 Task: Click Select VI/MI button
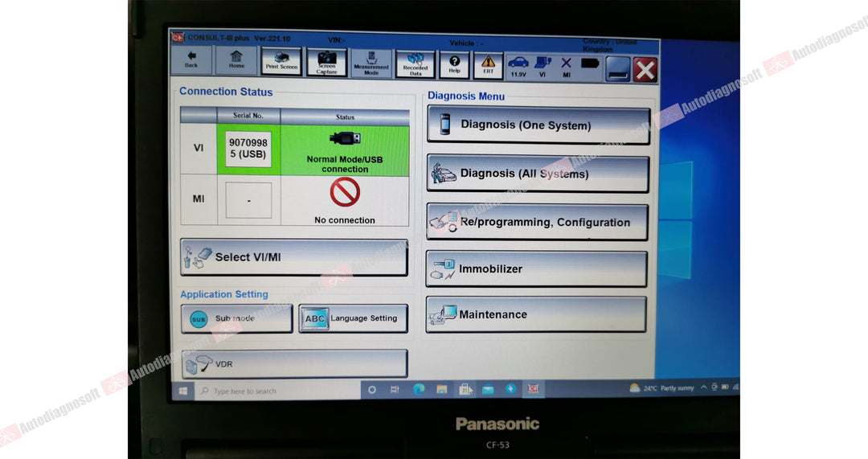click(294, 257)
